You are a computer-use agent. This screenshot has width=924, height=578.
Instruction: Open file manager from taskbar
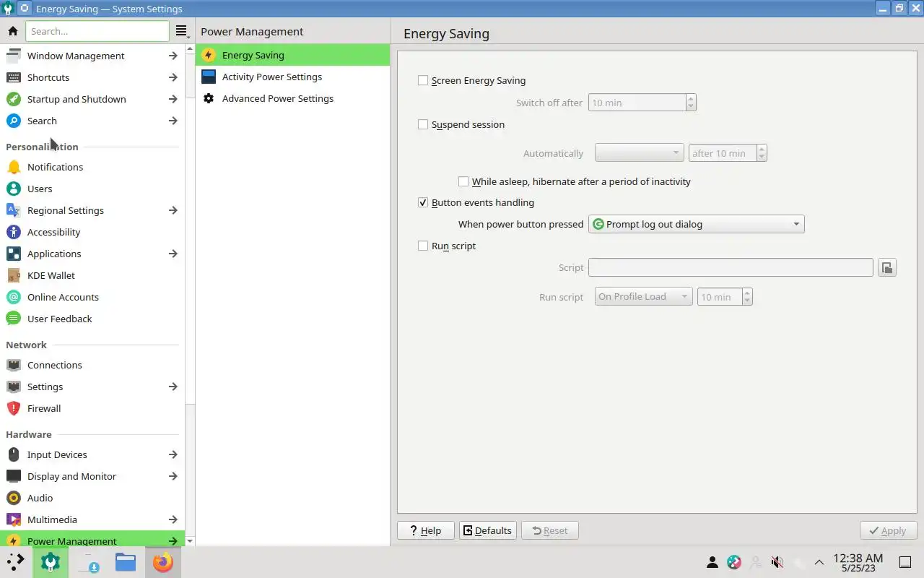coord(126,562)
